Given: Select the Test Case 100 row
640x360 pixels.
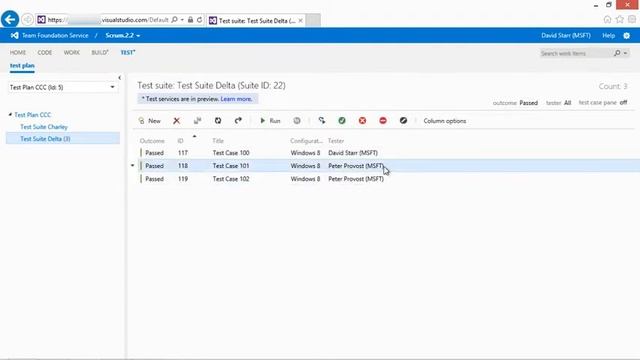Looking at the screenshot, I should [x=386, y=153].
